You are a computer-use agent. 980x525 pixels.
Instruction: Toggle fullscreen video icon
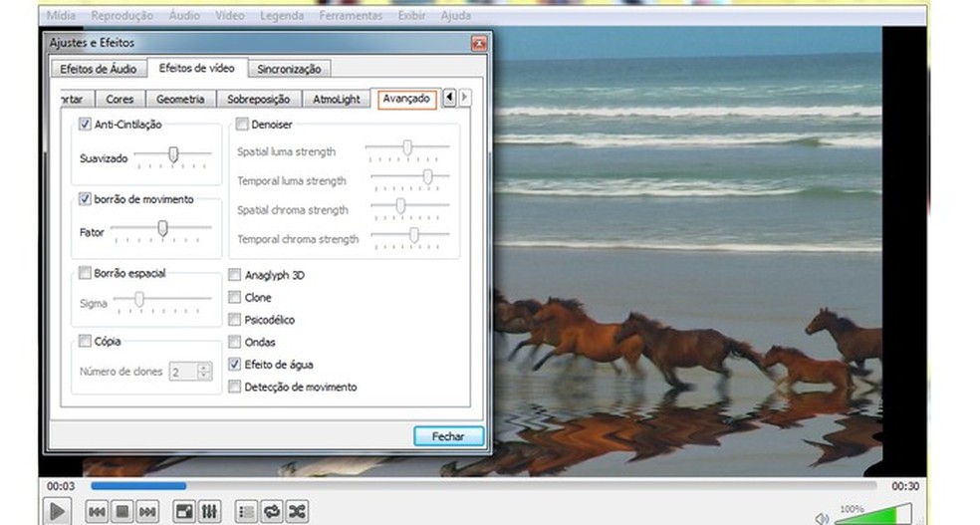(x=183, y=512)
